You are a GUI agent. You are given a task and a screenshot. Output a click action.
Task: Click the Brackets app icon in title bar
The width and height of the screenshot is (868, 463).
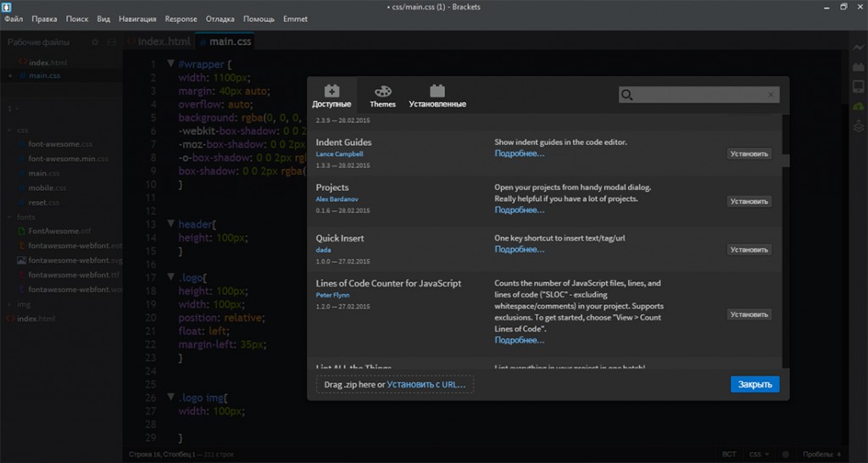pos(7,7)
